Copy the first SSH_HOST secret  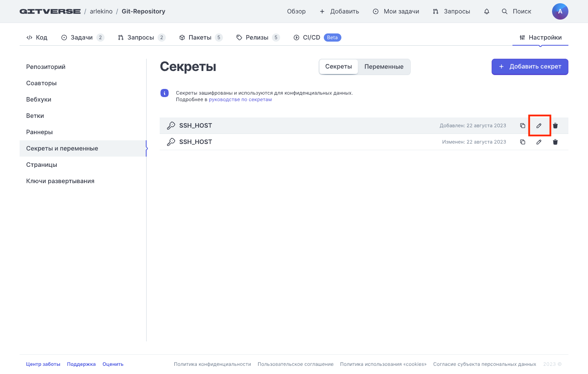(x=522, y=126)
